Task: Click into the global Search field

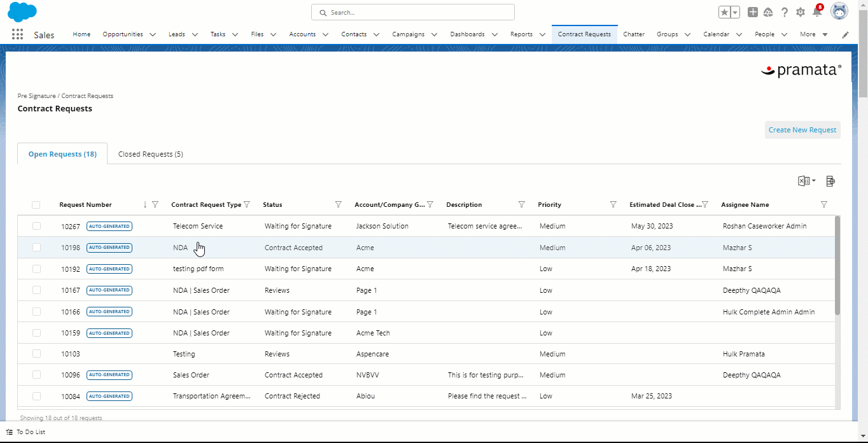Action: (413, 12)
